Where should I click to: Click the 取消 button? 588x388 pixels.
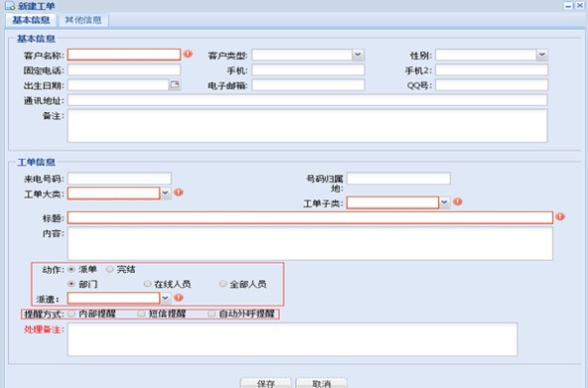click(x=322, y=383)
